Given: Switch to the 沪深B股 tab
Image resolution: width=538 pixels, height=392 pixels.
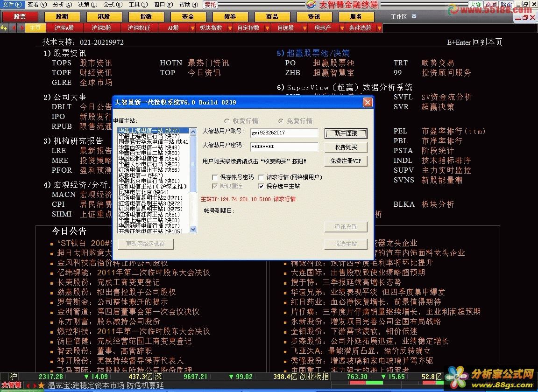Looking at the screenshot, I should point(101,28).
